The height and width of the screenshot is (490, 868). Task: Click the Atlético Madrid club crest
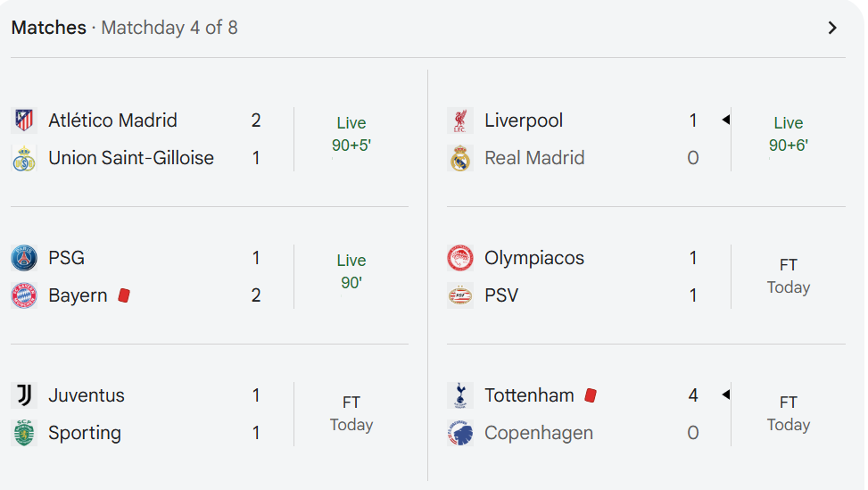[24, 120]
